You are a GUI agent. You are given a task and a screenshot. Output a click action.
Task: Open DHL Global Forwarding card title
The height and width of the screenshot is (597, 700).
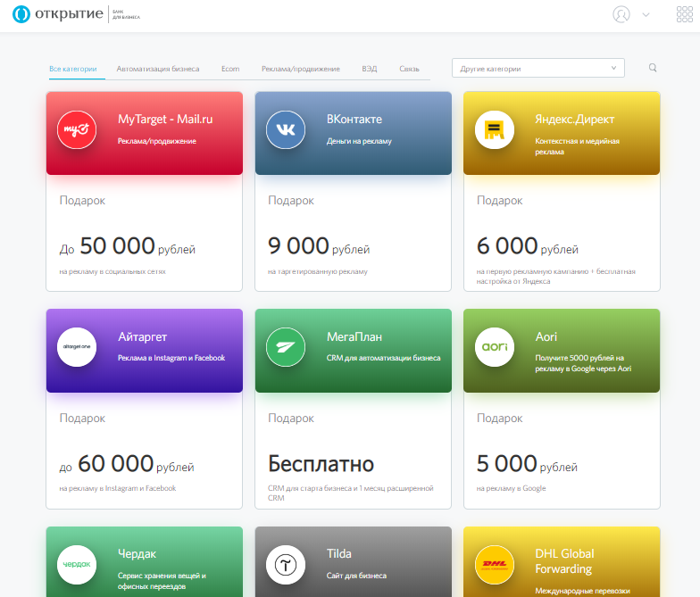point(564,561)
